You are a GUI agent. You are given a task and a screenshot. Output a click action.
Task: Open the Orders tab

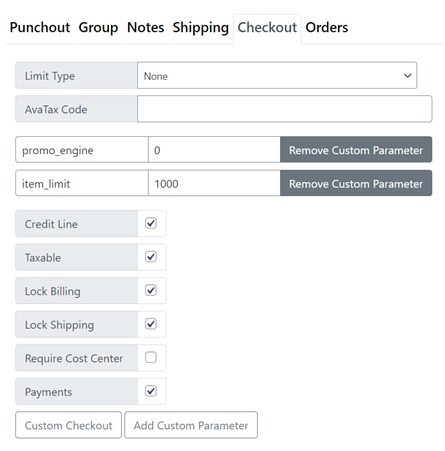327,28
